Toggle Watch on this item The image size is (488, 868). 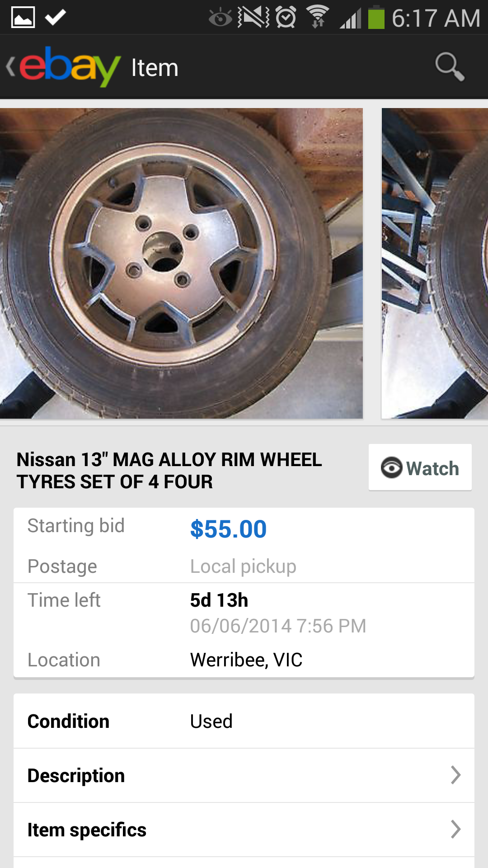[420, 467]
